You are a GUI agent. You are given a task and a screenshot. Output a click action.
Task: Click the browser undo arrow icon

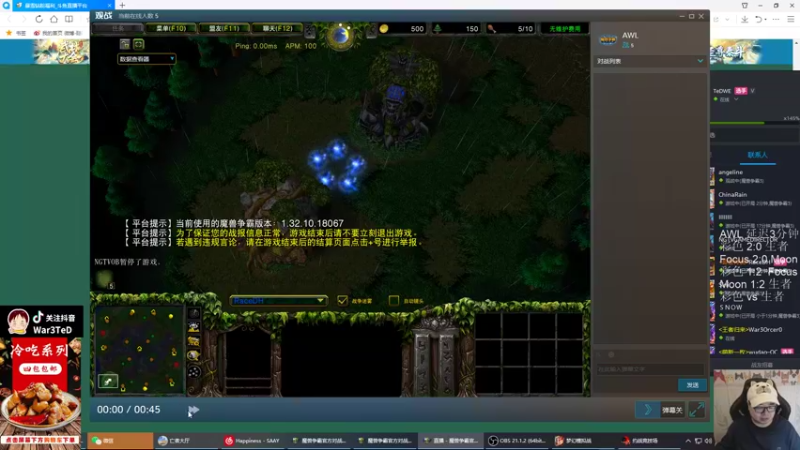(759, 19)
